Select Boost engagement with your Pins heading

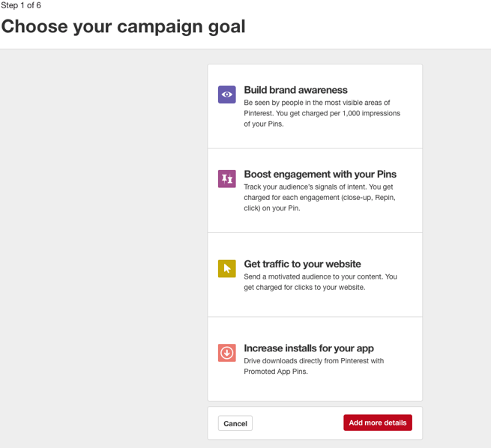(x=320, y=175)
